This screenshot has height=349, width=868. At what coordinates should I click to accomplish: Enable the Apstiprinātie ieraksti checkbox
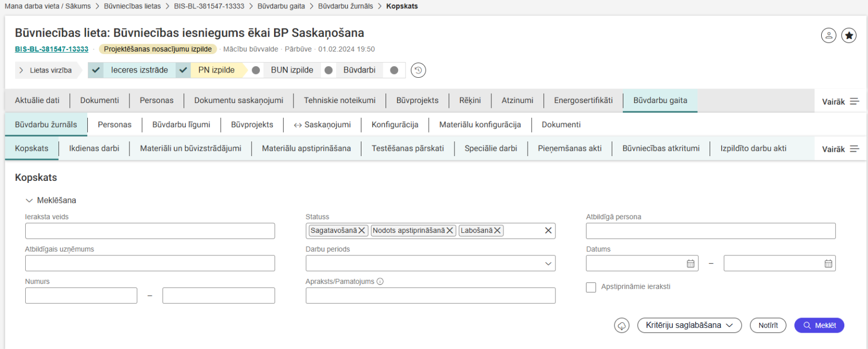coord(591,288)
